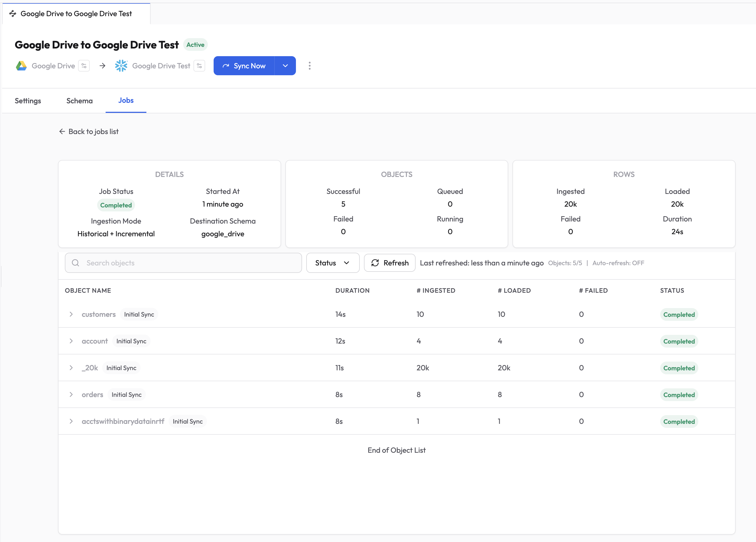Click the Snowflake destination logo icon
The image size is (756, 542).
[121, 66]
